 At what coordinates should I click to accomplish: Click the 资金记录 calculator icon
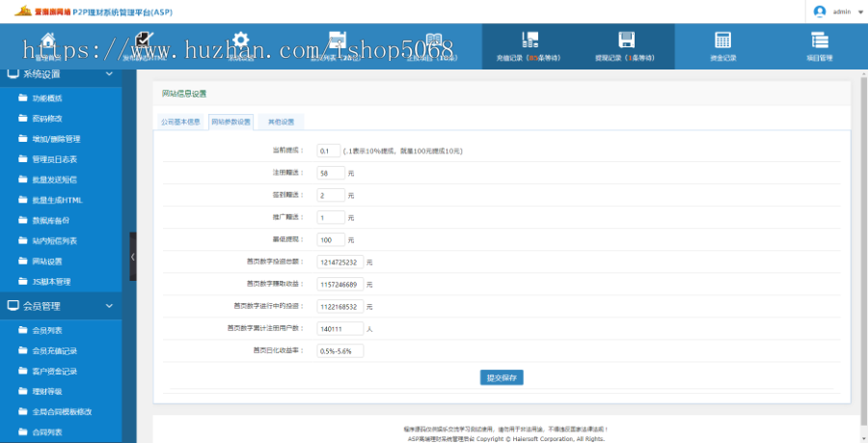(x=722, y=41)
